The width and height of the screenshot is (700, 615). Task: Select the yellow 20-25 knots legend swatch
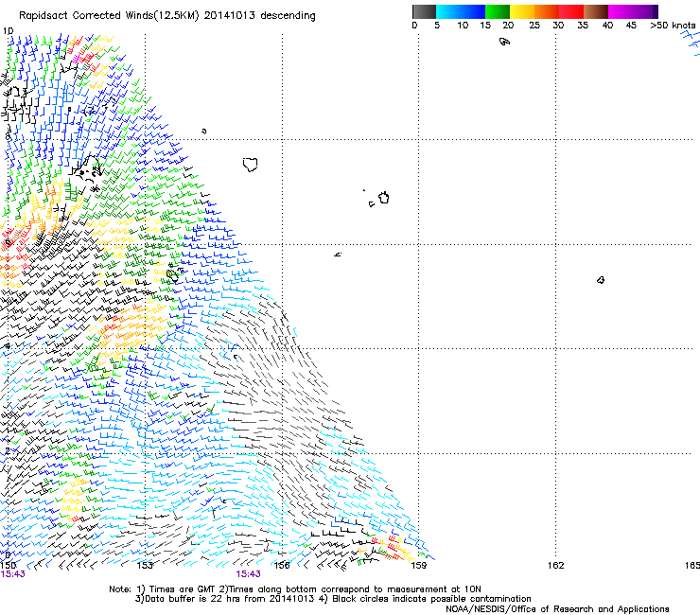pyautogui.click(x=522, y=11)
